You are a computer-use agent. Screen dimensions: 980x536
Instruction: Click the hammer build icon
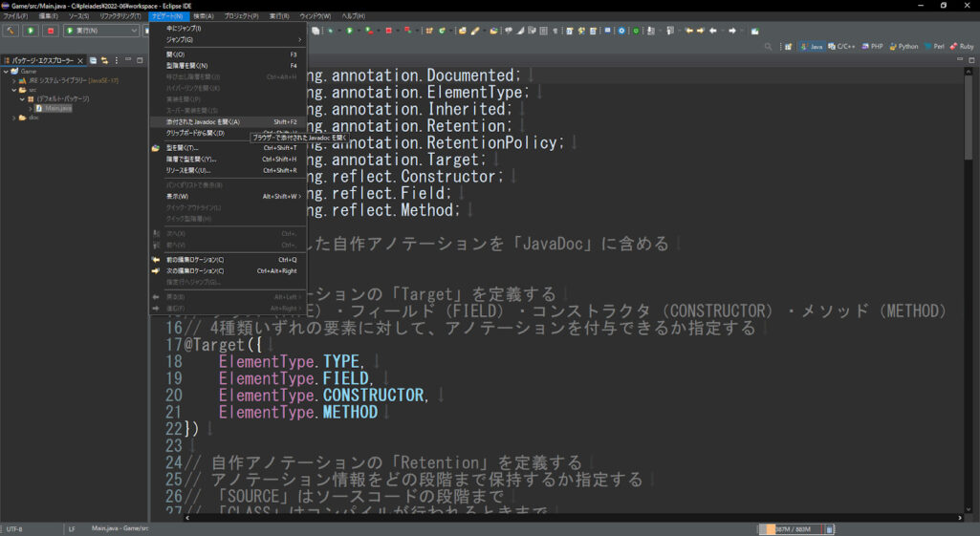pyautogui.click(x=10, y=30)
